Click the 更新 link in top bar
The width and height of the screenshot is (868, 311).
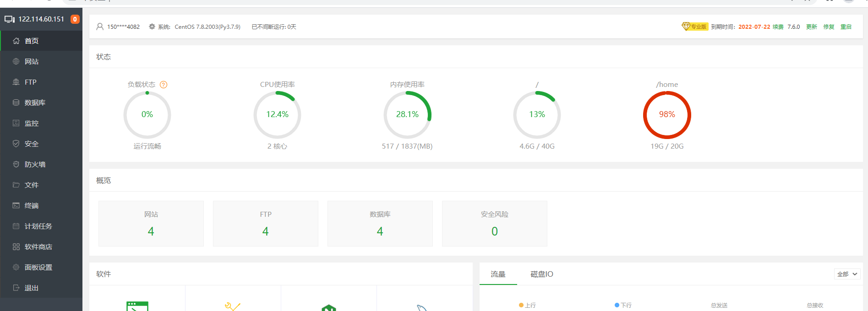click(811, 27)
